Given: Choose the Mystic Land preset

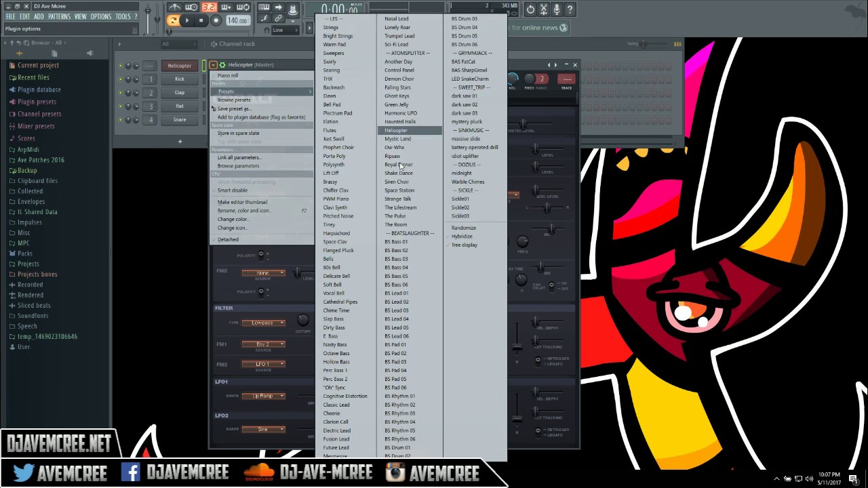Looking at the screenshot, I should tap(397, 139).
